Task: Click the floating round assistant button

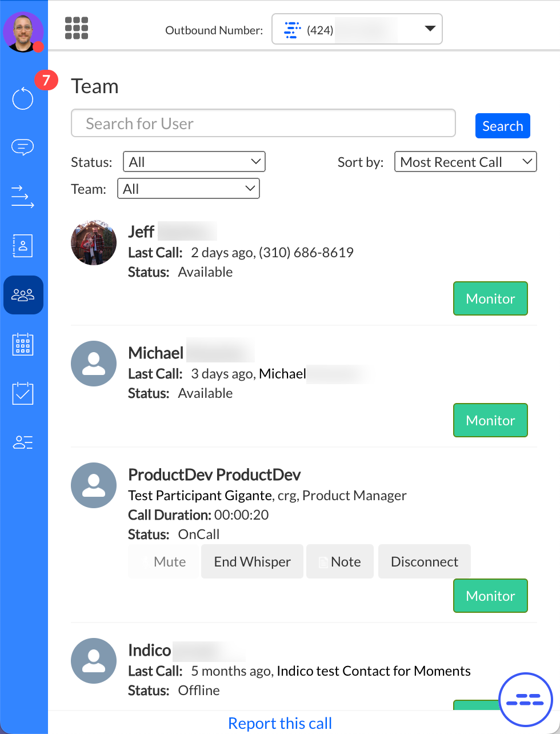Action: (525, 699)
